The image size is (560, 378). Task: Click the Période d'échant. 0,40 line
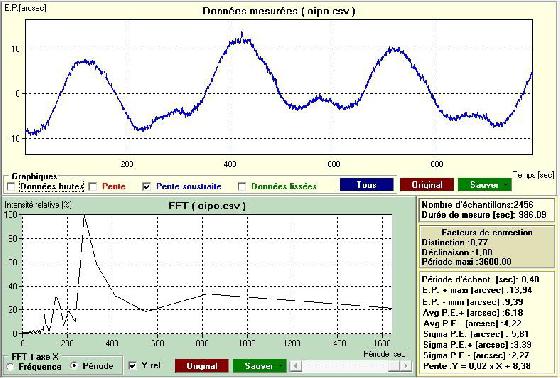pyautogui.click(x=481, y=279)
